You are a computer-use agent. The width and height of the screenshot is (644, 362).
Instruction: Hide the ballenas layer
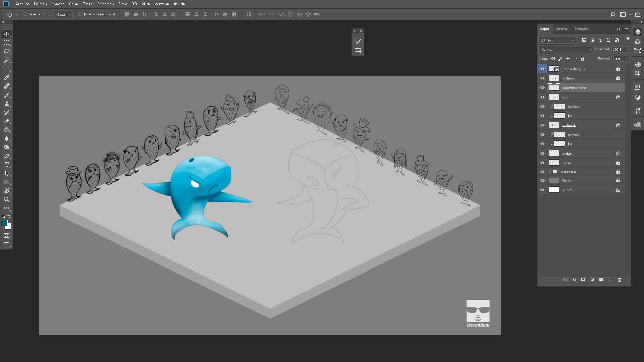(542, 78)
